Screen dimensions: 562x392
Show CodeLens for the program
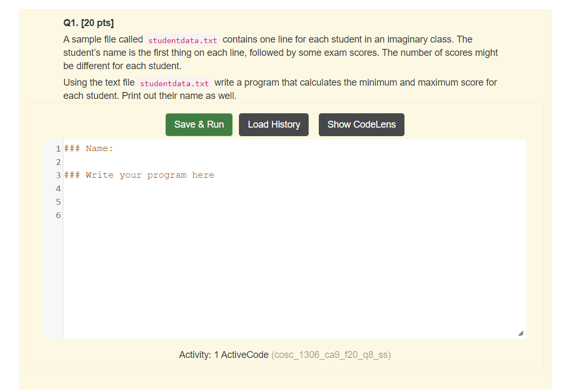[361, 124]
